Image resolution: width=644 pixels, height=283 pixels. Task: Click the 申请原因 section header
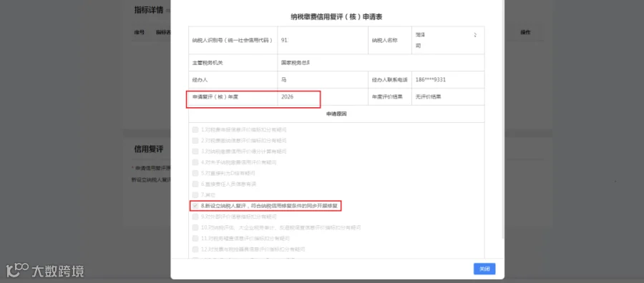(x=336, y=114)
